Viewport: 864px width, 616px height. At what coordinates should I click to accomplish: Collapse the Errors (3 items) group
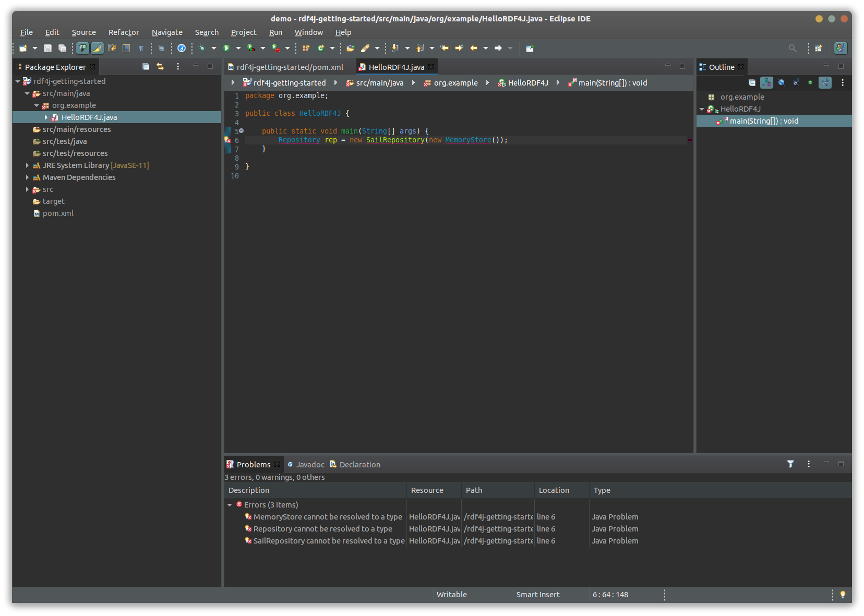[230, 505]
